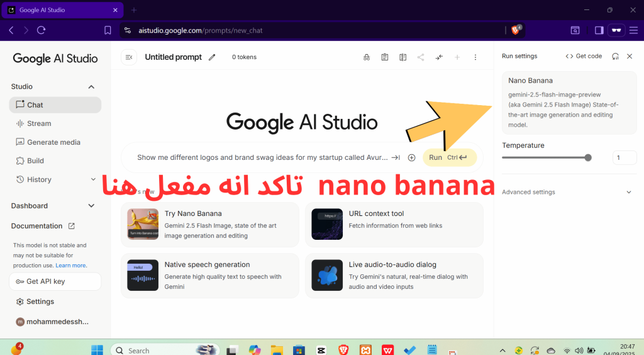Click the browser back arrow
The image size is (644, 355).
click(11, 30)
